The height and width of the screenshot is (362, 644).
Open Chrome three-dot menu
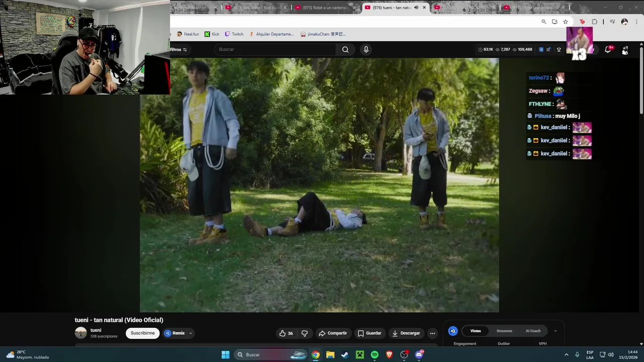point(637,22)
